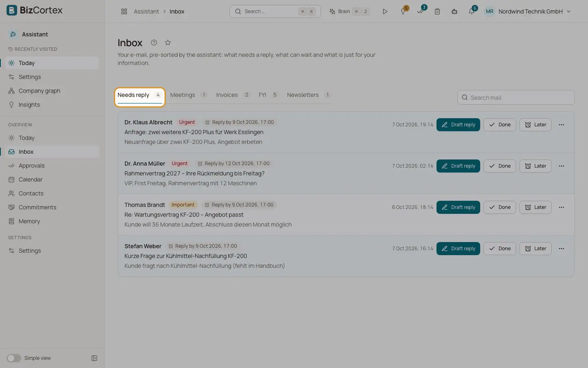
Task: Click the Assistant breadcrumb link
Action: click(x=146, y=11)
